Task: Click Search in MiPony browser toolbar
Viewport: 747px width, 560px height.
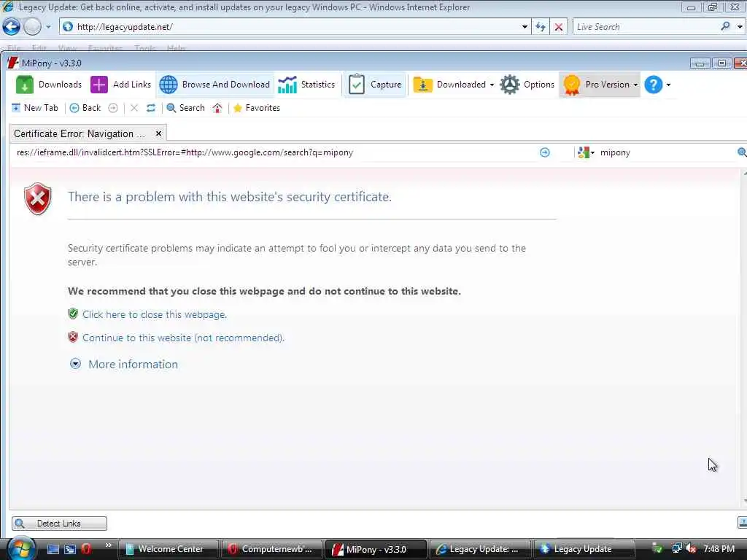Action: coord(186,108)
